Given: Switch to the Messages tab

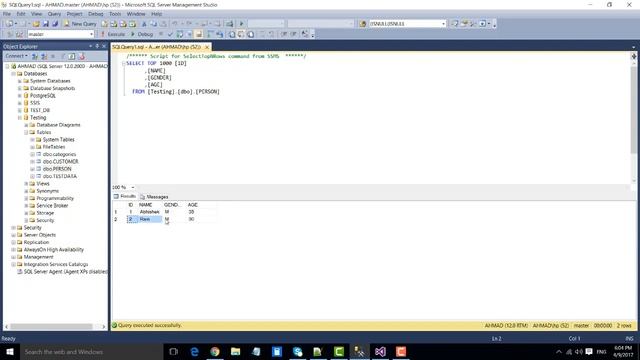Looking at the screenshot, I should [x=154, y=197].
